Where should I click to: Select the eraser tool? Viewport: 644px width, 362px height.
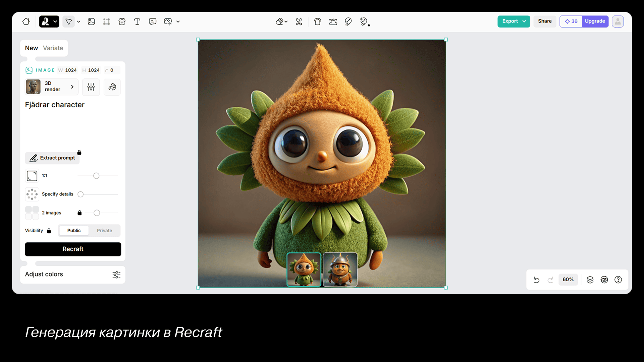click(279, 21)
